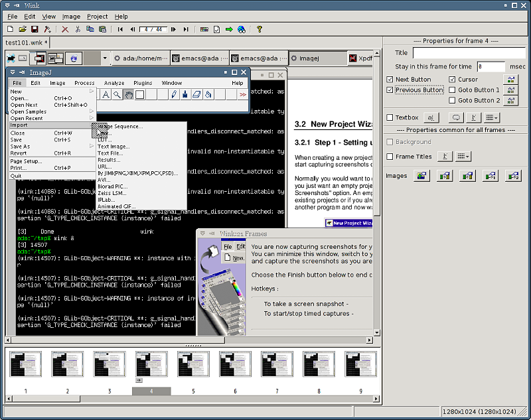Select the ImageJ magnifying glass tool
Image resolution: width=531 pixels, height=420 pixels.
115,94
